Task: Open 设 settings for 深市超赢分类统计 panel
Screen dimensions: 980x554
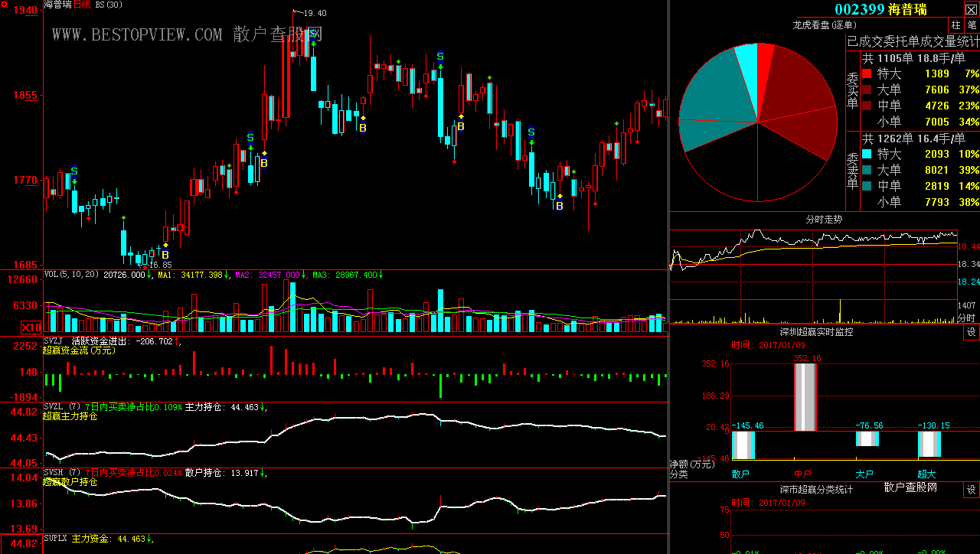Action: coord(971,490)
